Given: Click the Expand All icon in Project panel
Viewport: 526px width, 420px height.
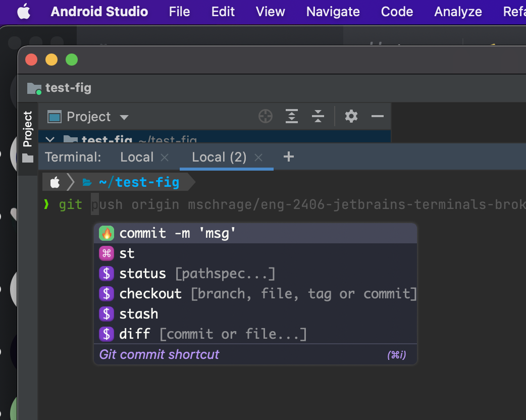Looking at the screenshot, I should (x=291, y=116).
